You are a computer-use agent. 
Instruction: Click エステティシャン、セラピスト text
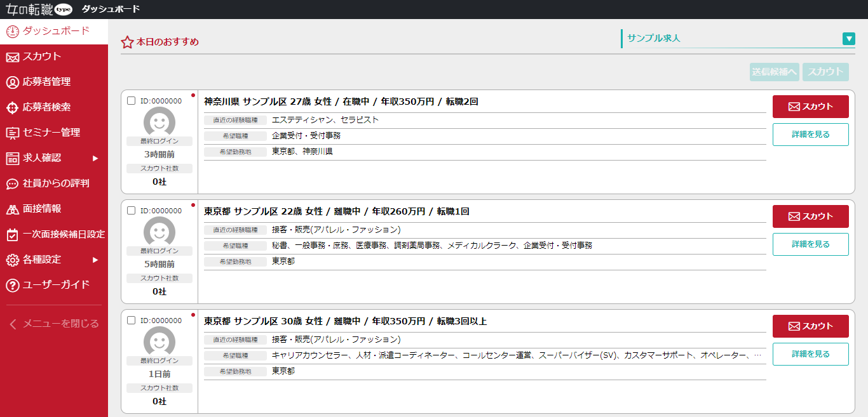[325, 120]
